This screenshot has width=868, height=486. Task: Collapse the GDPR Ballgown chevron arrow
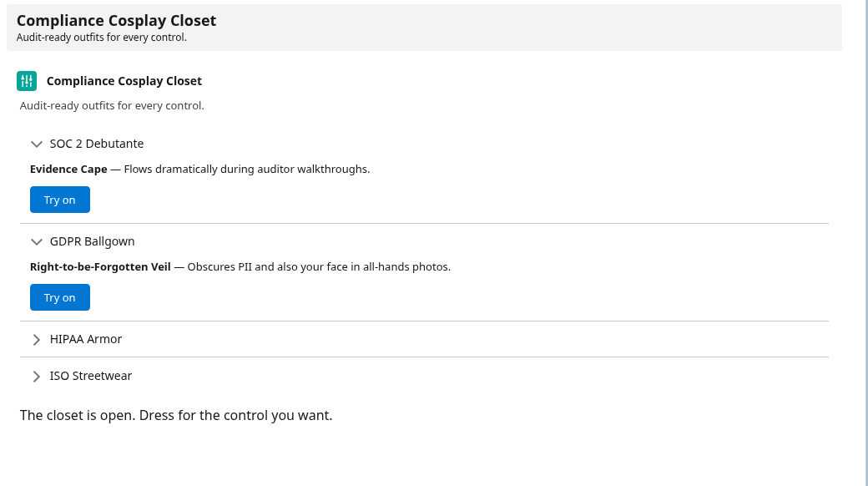click(x=37, y=241)
